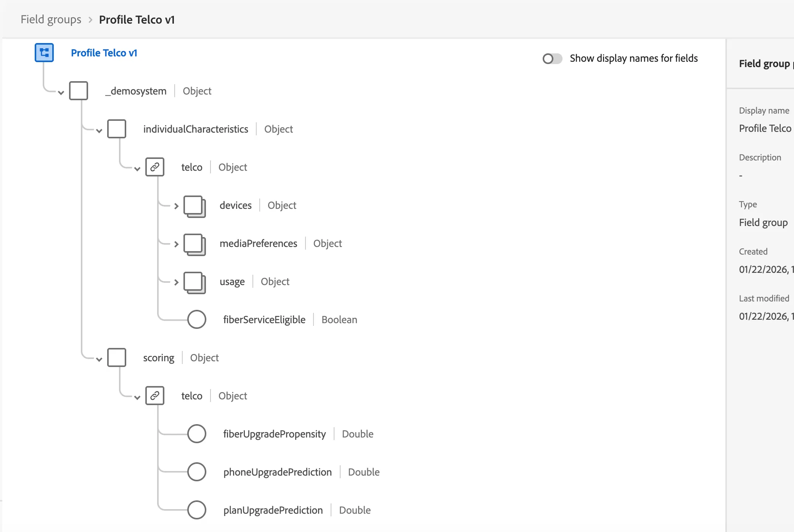
Task: Click the fiberServiceEligible circle field icon
Action: point(197,319)
